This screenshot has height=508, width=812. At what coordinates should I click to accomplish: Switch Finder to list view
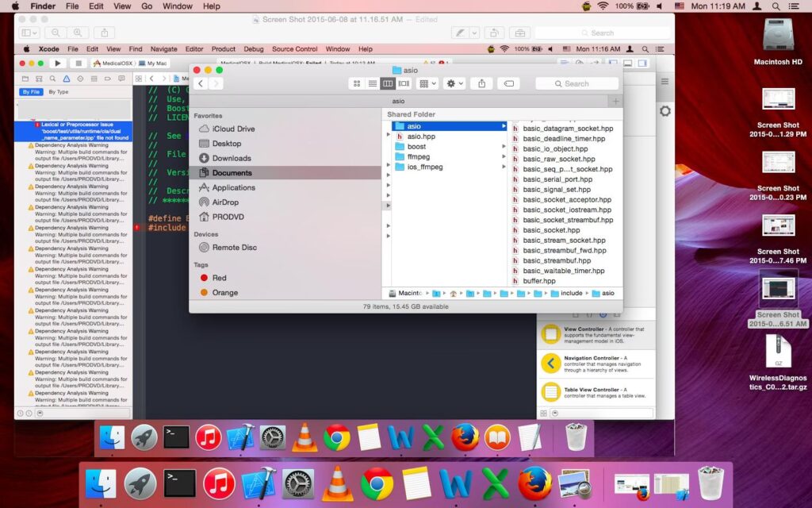372,83
